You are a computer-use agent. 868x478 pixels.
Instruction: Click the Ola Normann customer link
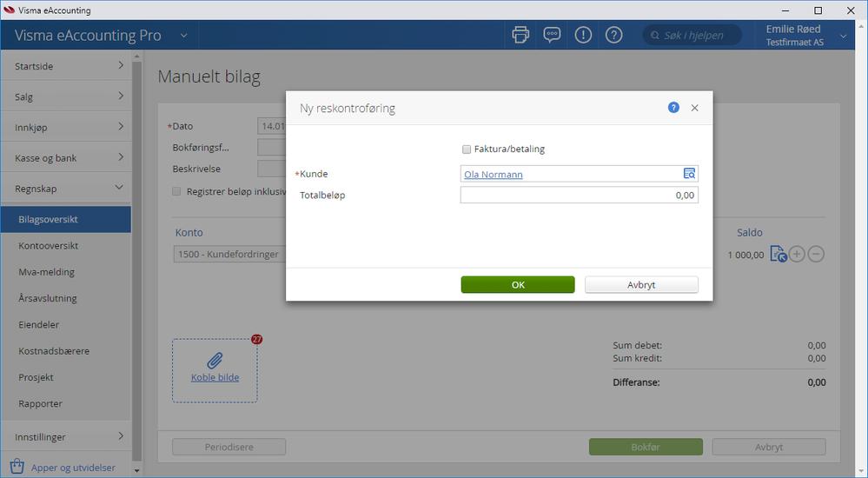tap(494, 175)
